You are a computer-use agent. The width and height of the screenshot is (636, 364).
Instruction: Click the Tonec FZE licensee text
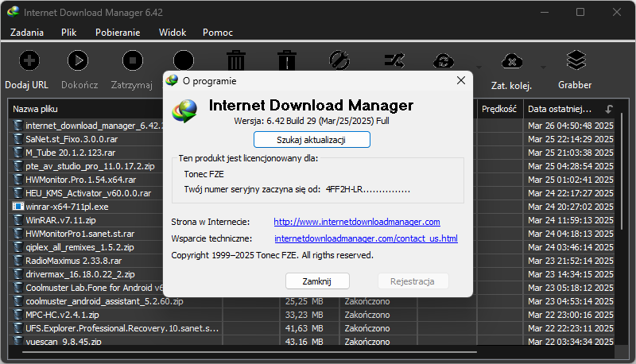click(204, 174)
